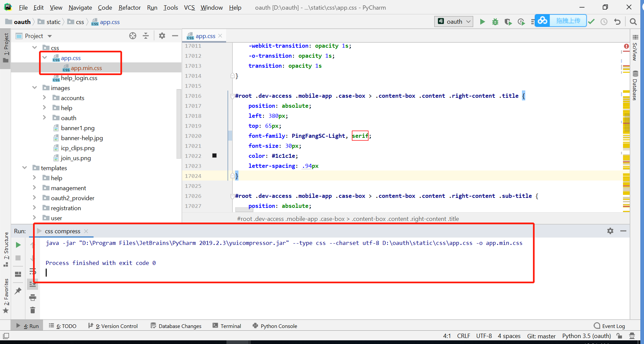Click Git: master branch in status bar

pyautogui.click(x=541, y=336)
